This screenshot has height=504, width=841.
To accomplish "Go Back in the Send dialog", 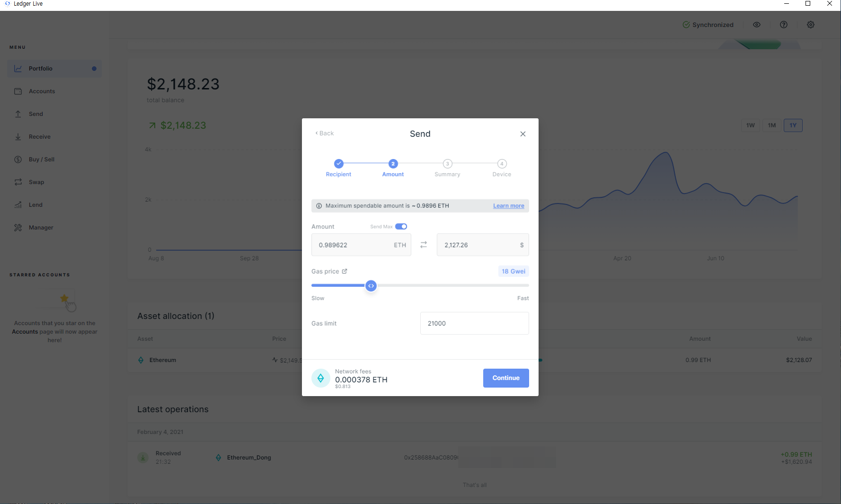I will click(325, 133).
